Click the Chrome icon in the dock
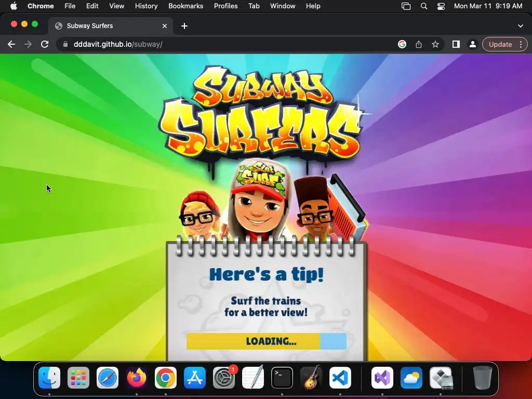Viewport: 532px width, 399px height. pyautogui.click(x=166, y=378)
